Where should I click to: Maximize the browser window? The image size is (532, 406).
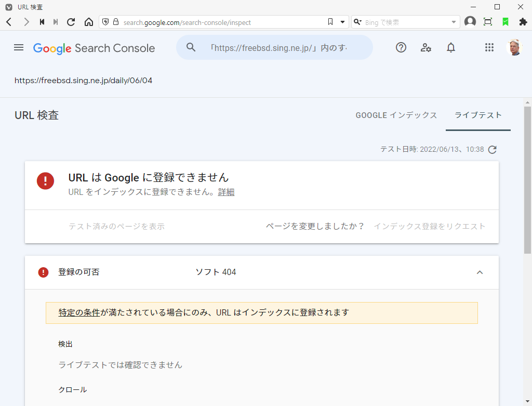pyautogui.click(x=497, y=7)
